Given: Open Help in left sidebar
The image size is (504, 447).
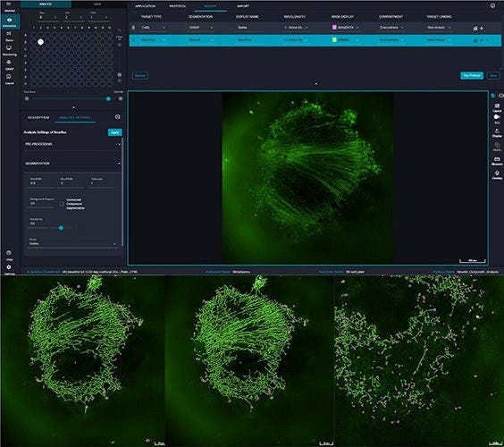Looking at the screenshot, I should point(9,256).
